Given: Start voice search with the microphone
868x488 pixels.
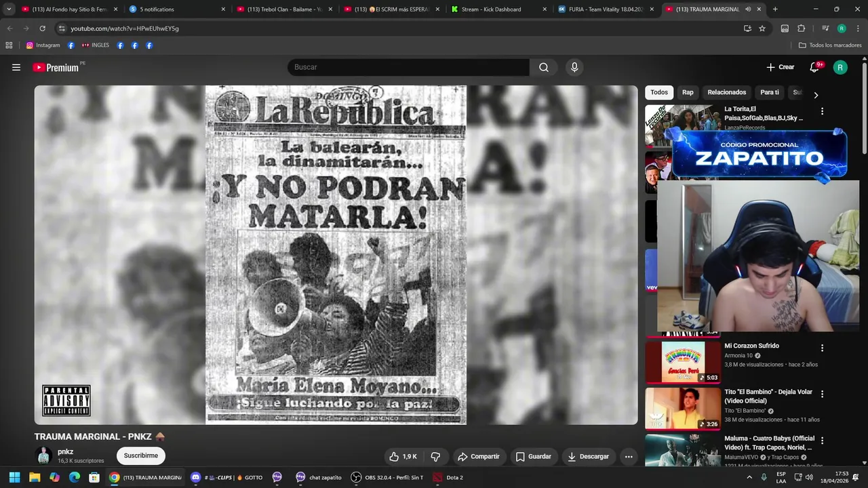Looking at the screenshot, I should [574, 67].
